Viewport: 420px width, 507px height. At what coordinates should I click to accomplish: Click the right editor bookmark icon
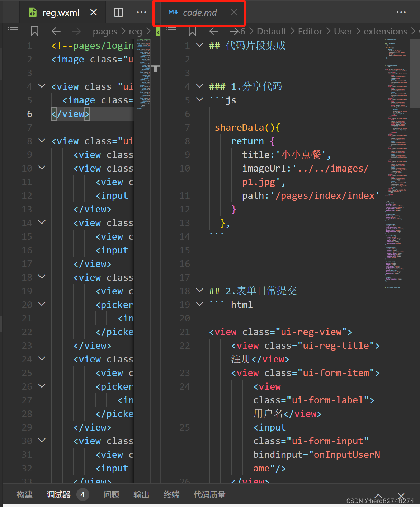point(192,31)
